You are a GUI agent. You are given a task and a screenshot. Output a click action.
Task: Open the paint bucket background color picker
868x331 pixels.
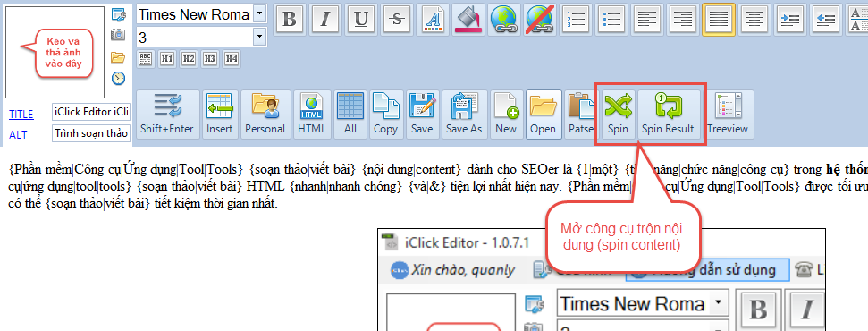(x=469, y=20)
